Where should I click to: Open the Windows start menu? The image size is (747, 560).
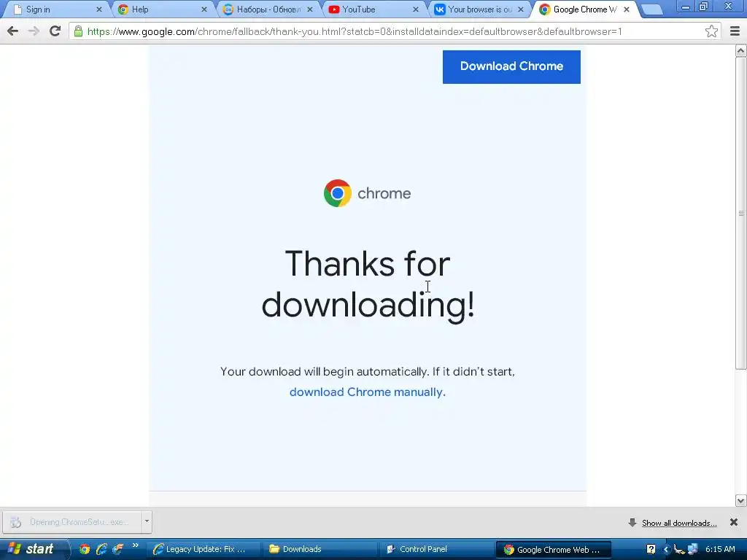point(34,549)
